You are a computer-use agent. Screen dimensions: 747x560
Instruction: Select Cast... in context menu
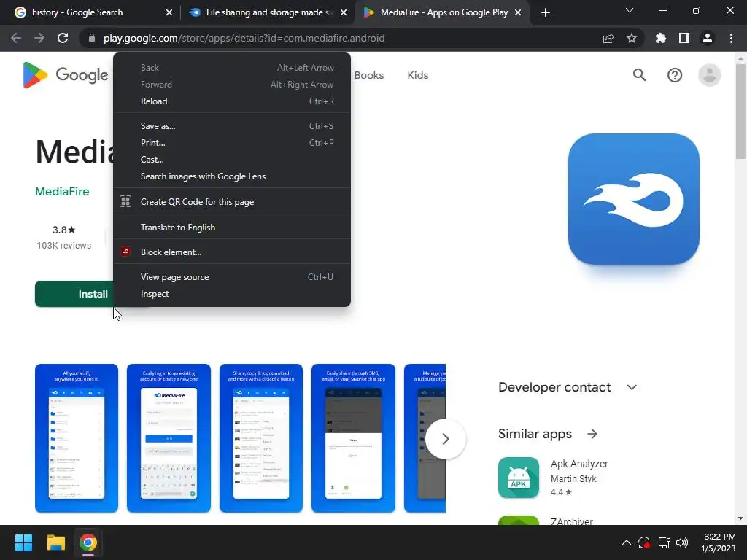point(232,159)
